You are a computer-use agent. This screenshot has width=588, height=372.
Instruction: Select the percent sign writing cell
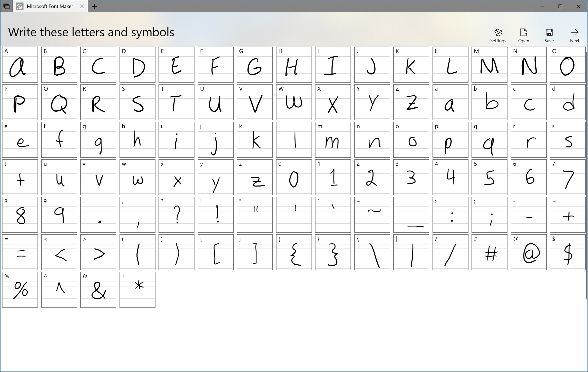coord(20,290)
